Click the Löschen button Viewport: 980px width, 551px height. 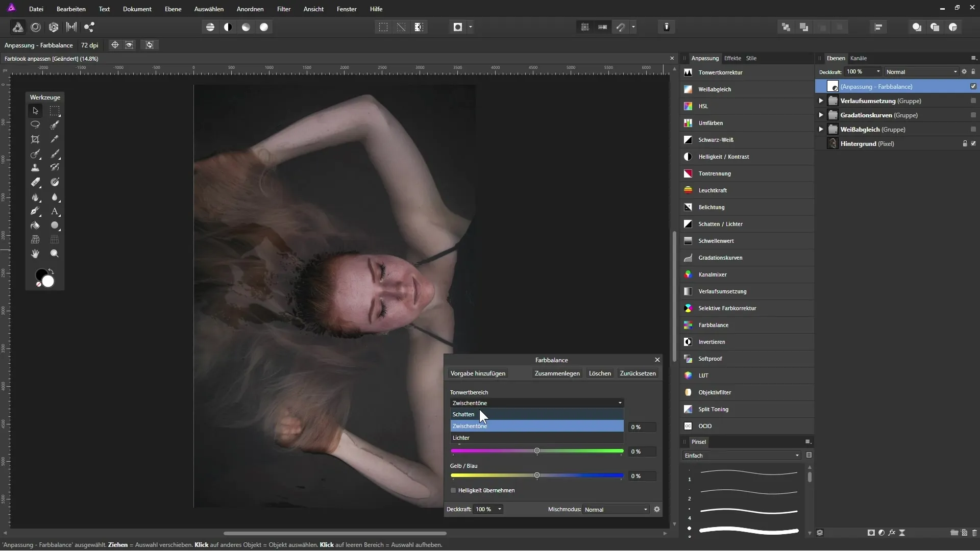[x=600, y=373]
